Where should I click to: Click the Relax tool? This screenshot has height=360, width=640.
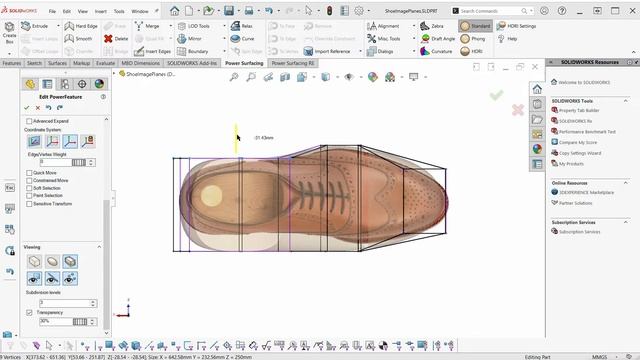point(242,26)
